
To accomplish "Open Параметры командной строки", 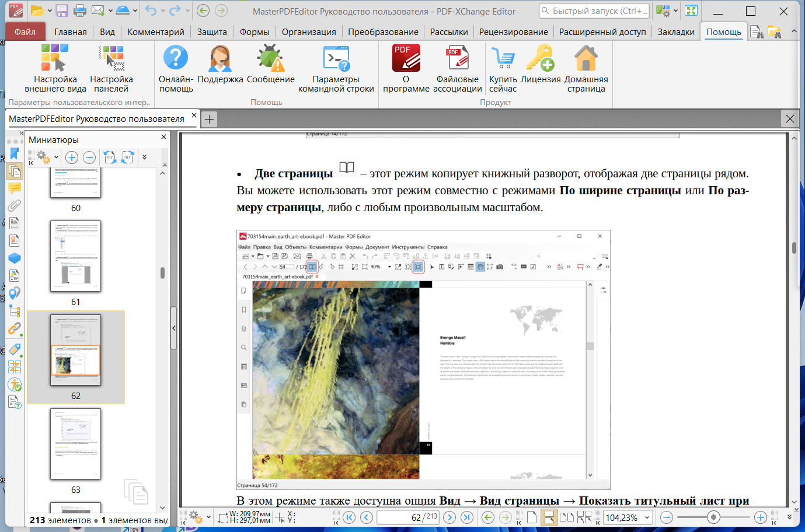I will click(336, 68).
